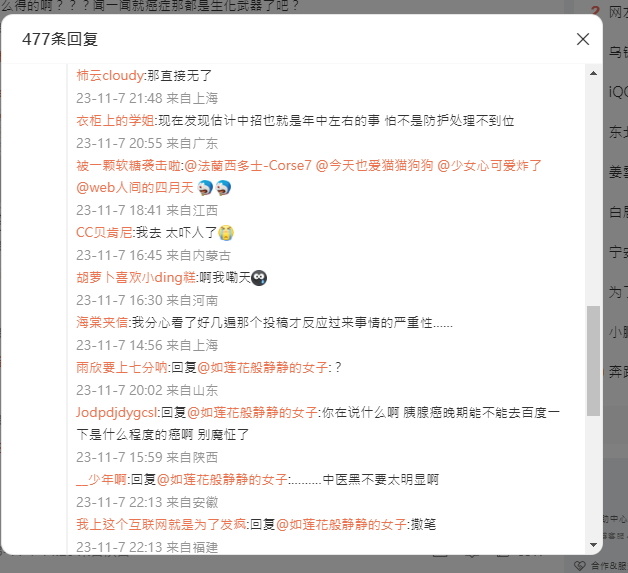The height and width of the screenshot is (573, 628).
Task: Click mention @法蘭西多士-Corse7
Action: click(248, 165)
